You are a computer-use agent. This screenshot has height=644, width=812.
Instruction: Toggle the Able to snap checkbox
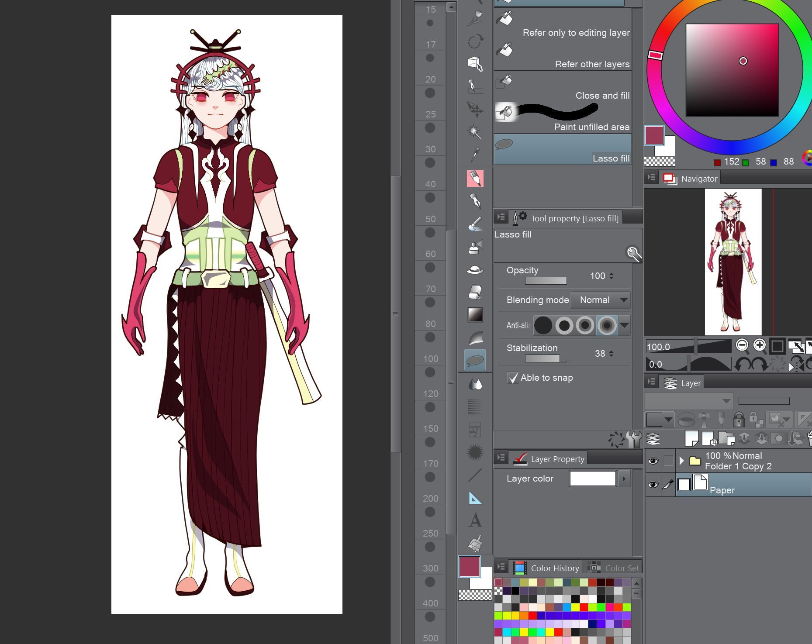[512, 378]
